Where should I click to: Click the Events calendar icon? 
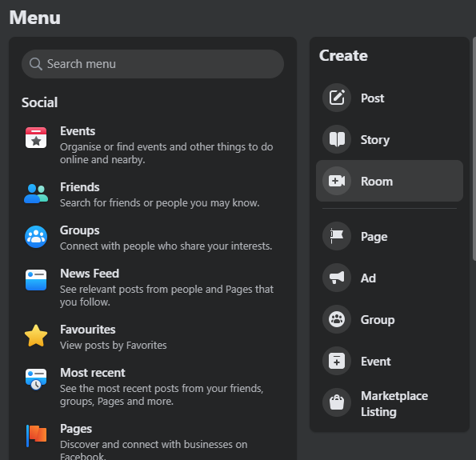tap(36, 138)
